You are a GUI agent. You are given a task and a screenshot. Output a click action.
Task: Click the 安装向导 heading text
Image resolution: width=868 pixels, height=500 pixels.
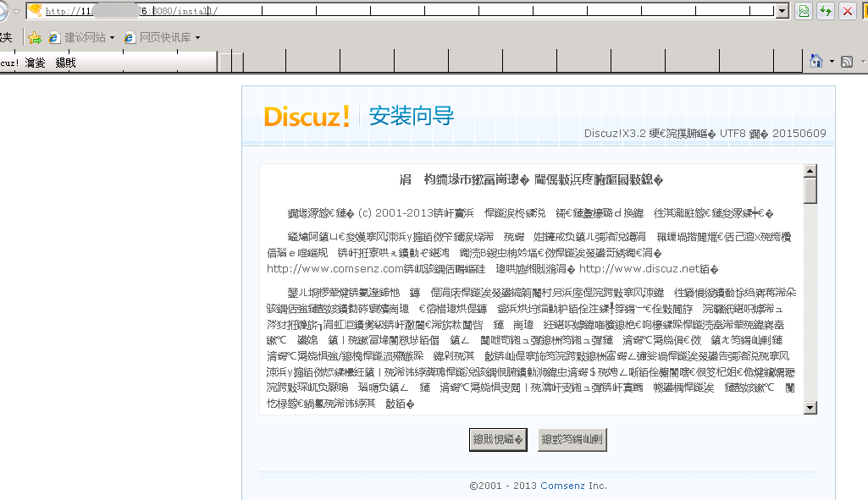(x=412, y=116)
